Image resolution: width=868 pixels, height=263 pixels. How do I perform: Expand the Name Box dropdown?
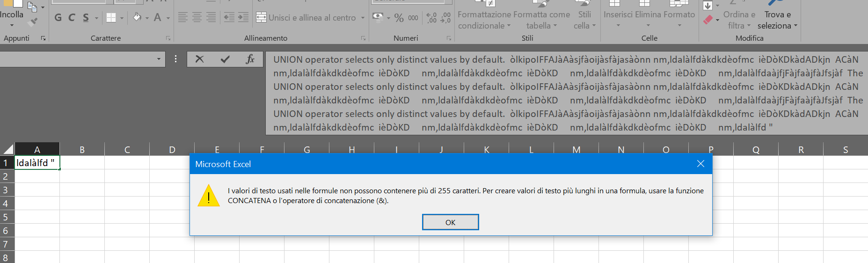pos(159,59)
